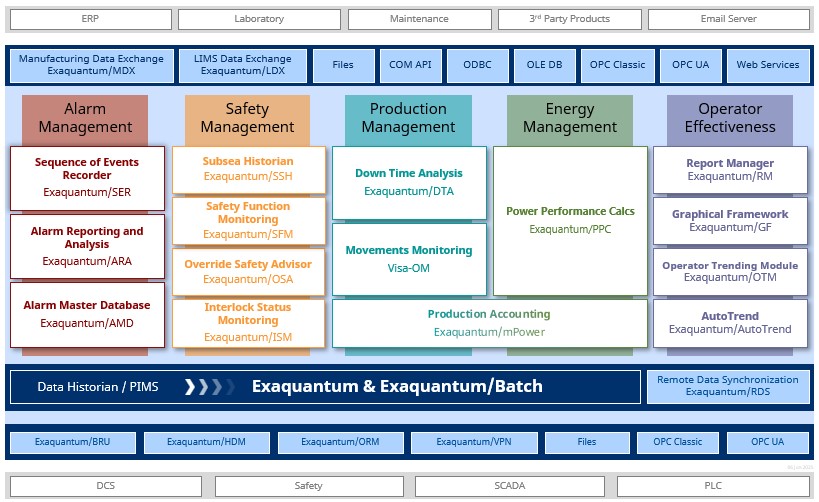Open Safety Function Monitoring Exaquantum/SFM
Screen dimensions: 819x502
(249, 220)
